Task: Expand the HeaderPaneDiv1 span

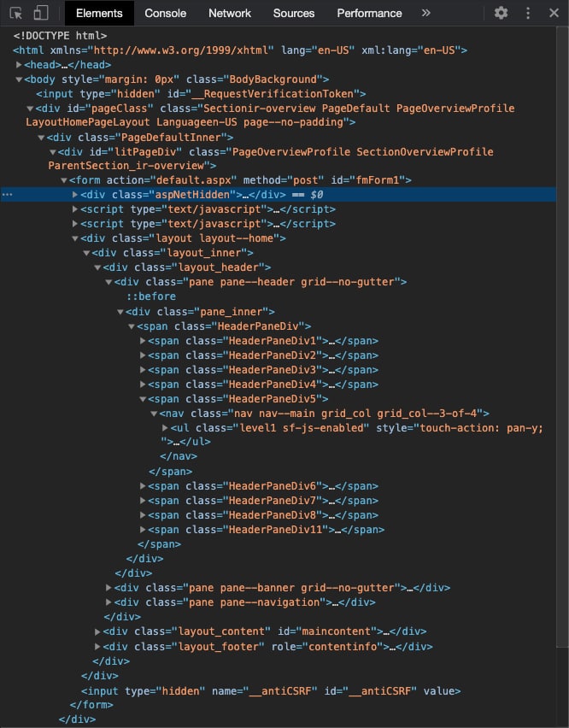Action: pos(143,341)
